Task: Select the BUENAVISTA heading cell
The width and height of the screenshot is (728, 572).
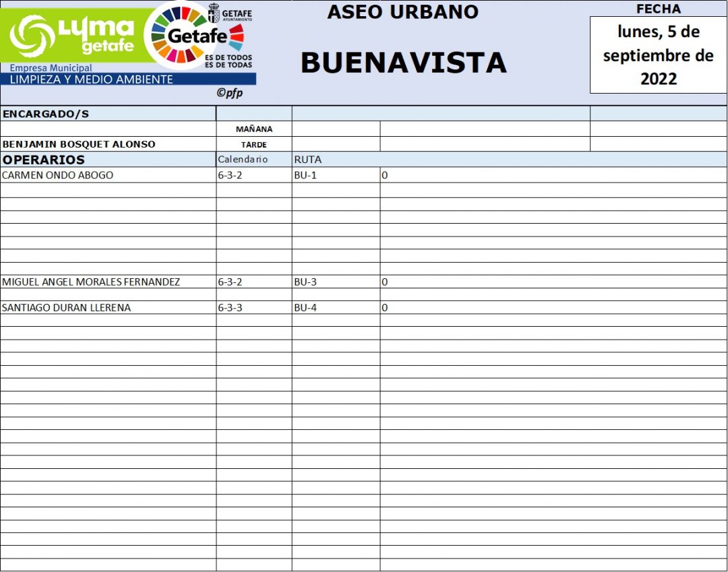Action: 403,63
